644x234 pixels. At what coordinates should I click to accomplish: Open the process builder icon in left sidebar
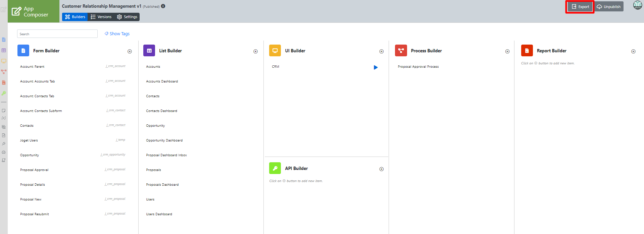click(x=4, y=72)
